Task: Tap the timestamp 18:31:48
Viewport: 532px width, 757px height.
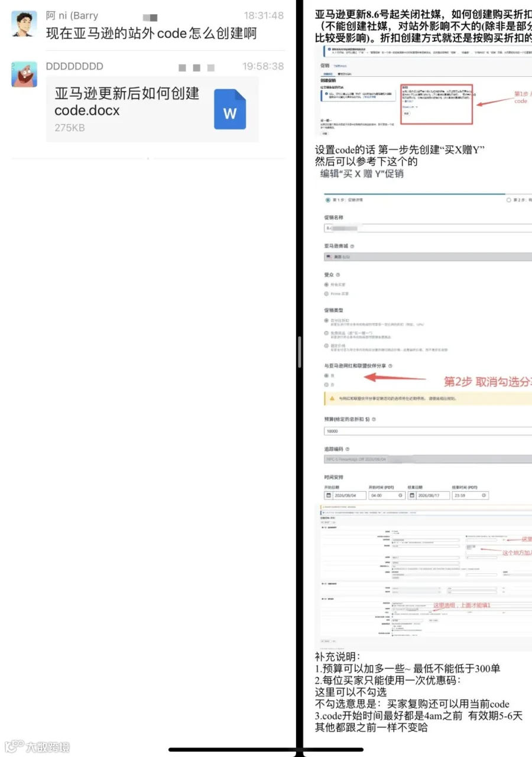Action: (x=264, y=16)
